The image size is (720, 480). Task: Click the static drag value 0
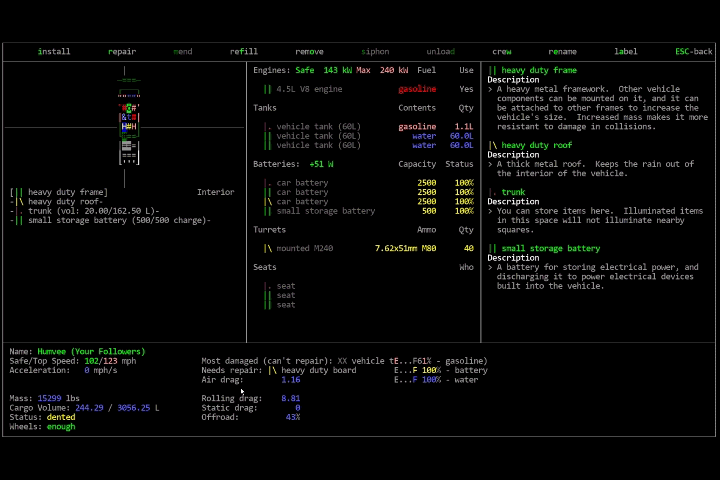coord(298,408)
